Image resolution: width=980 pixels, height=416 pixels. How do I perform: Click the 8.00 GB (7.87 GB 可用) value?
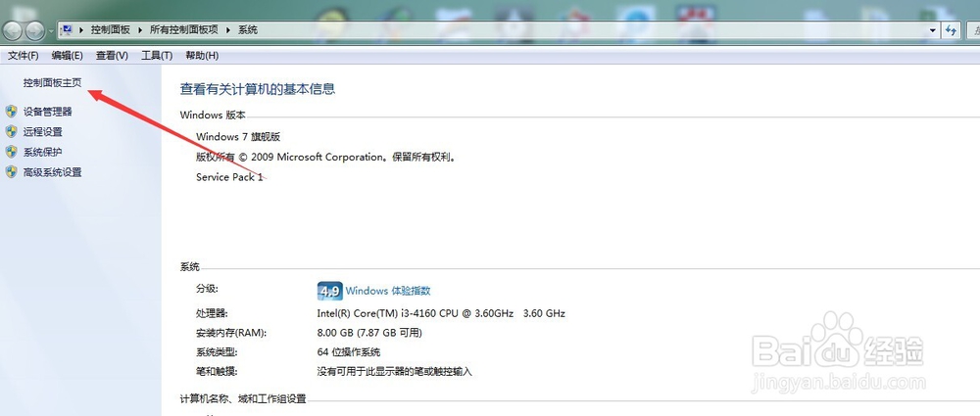click(370, 333)
